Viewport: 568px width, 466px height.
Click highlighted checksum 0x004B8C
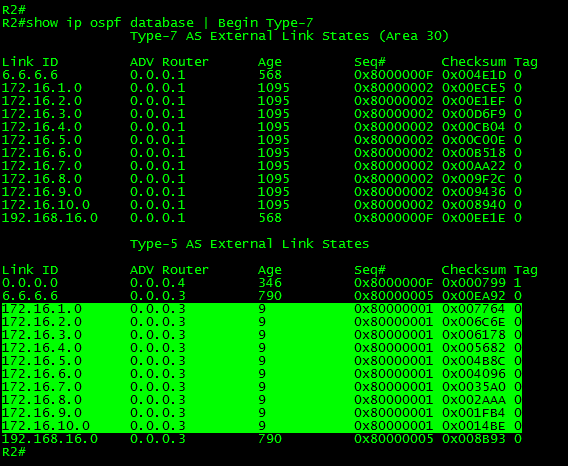pos(473,361)
